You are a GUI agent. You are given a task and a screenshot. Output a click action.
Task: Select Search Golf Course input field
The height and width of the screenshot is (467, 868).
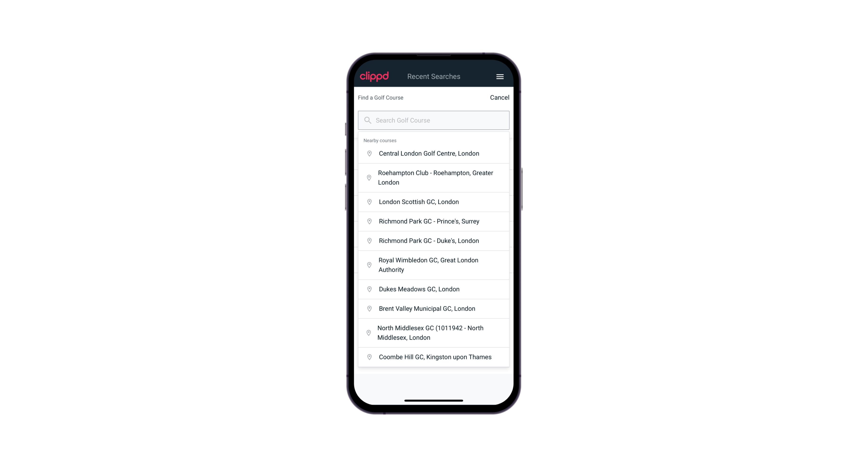tap(434, 120)
